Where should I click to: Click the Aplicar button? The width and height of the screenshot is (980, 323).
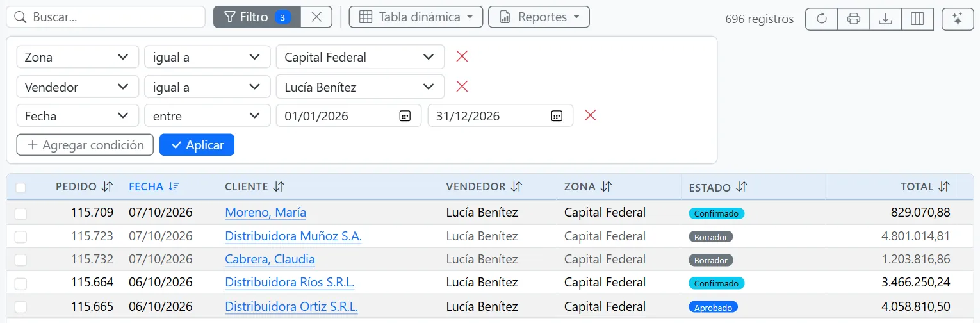[x=197, y=145]
